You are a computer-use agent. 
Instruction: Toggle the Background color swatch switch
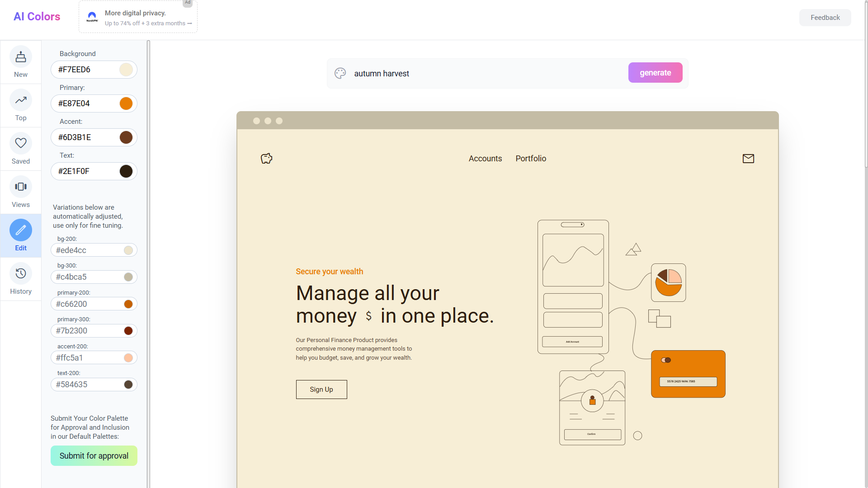(126, 69)
